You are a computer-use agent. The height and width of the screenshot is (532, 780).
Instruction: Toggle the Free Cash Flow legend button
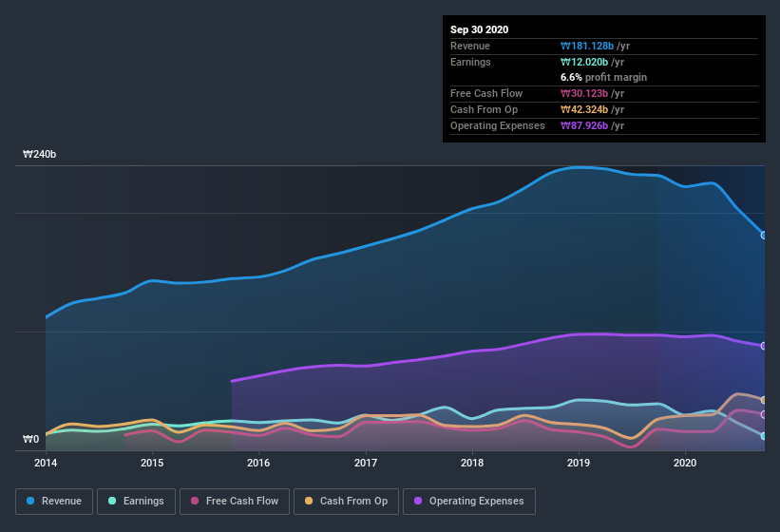[235, 502]
